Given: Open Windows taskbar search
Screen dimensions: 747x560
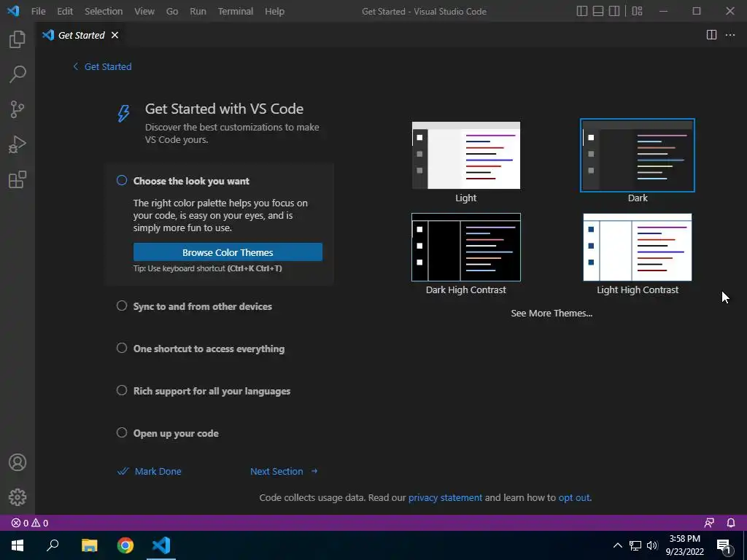Looking at the screenshot, I should pyautogui.click(x=53, y=545).
